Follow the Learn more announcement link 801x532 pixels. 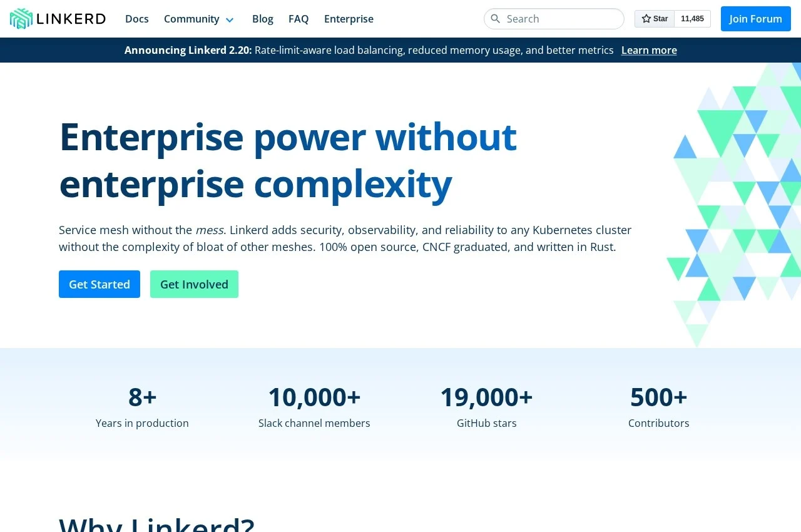click(x=649, y=50)
